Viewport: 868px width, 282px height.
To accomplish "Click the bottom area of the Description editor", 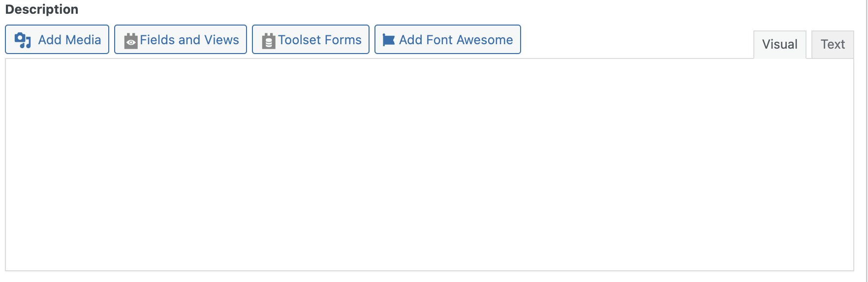I will 430,258.
